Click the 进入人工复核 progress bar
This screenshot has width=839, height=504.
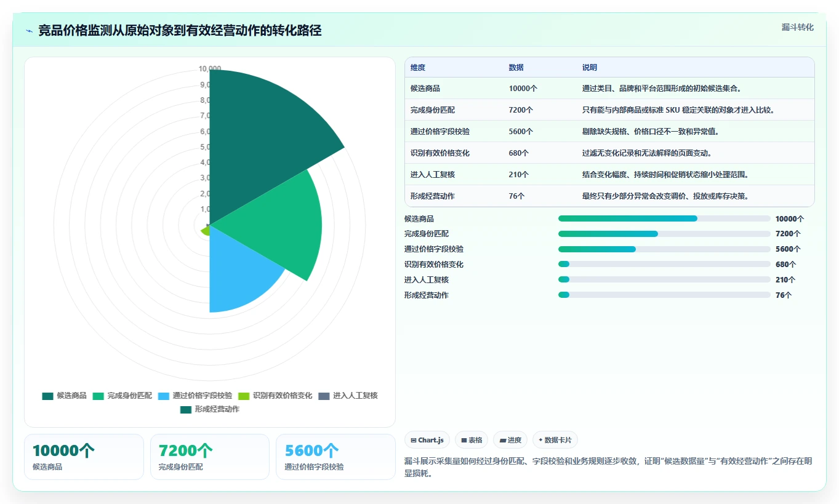click(664, 280)
